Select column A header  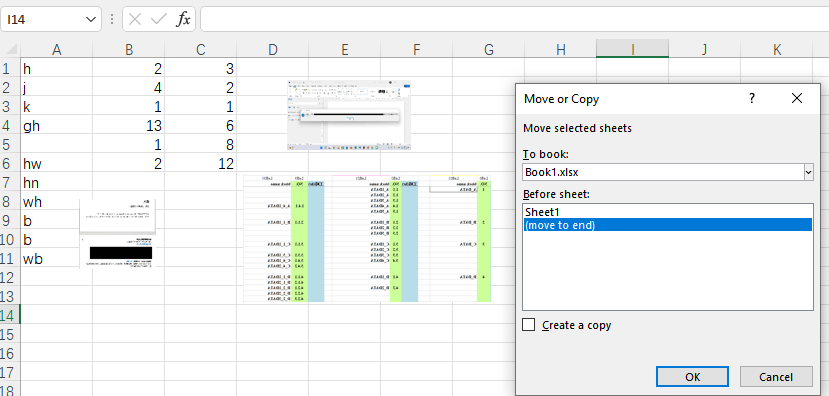pyautogui.click(x=57, y=50)
